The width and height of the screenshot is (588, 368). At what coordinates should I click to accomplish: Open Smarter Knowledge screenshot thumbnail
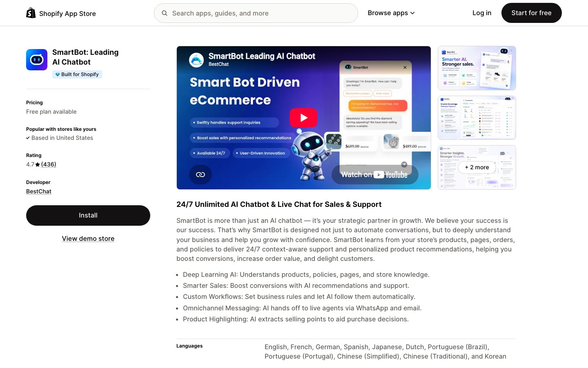(x=477, y=118)
